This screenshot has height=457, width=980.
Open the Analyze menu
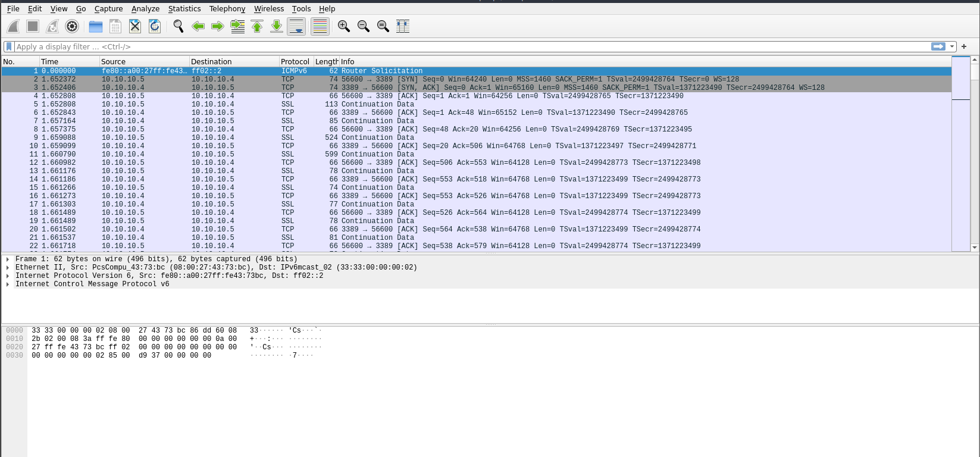point(146,9)
